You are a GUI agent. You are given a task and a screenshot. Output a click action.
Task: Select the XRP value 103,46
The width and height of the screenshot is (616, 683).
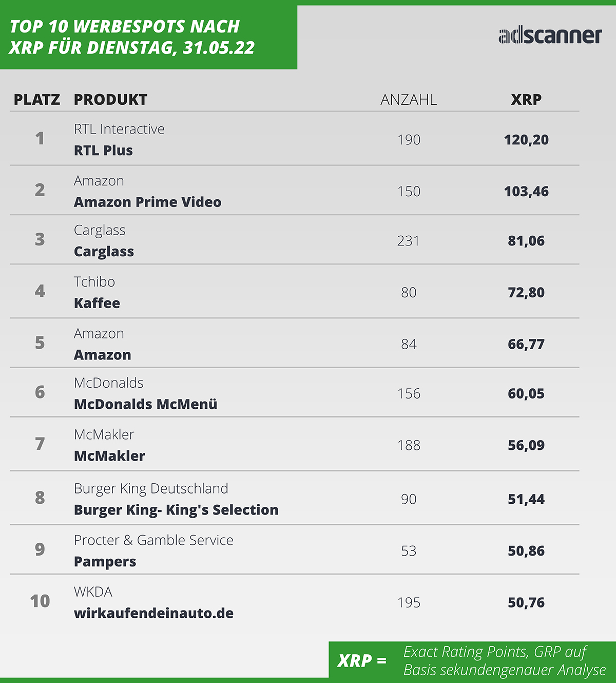526,192
